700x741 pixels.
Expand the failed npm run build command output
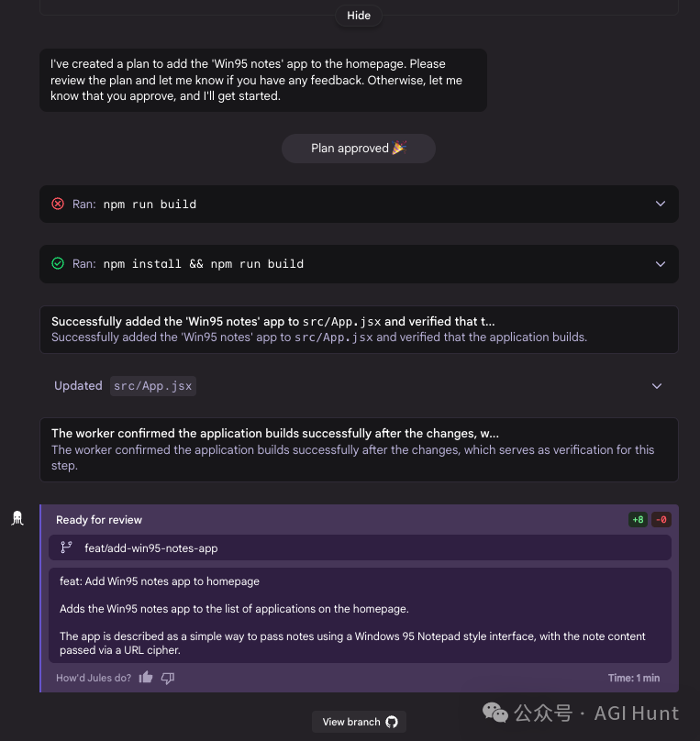coord(661,204)
